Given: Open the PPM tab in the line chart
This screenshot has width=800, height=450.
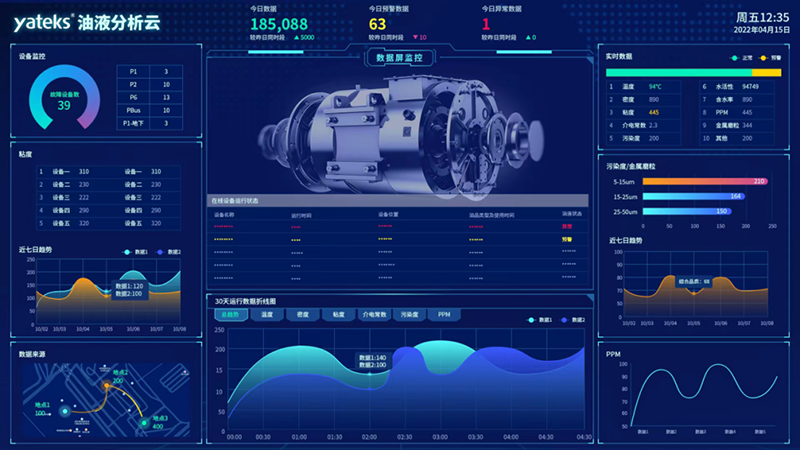Looking at the screenshot, I should pos(445,314).
